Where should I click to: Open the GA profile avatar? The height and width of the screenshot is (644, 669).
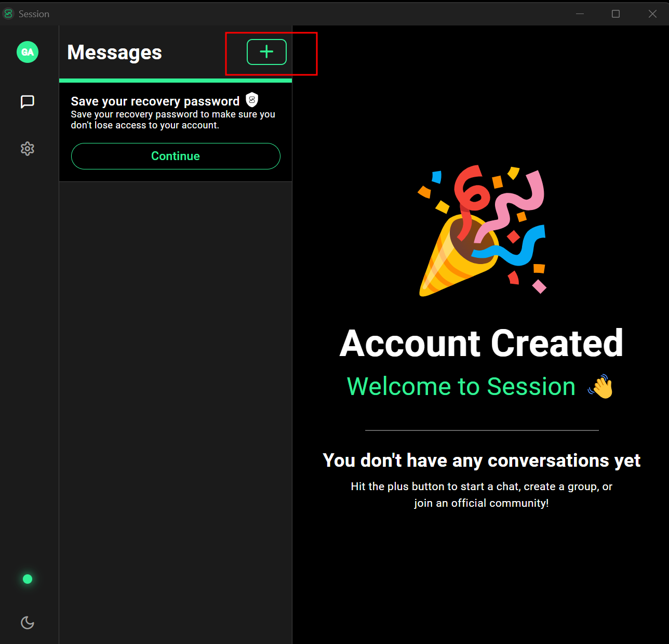[x=28, y=52]
